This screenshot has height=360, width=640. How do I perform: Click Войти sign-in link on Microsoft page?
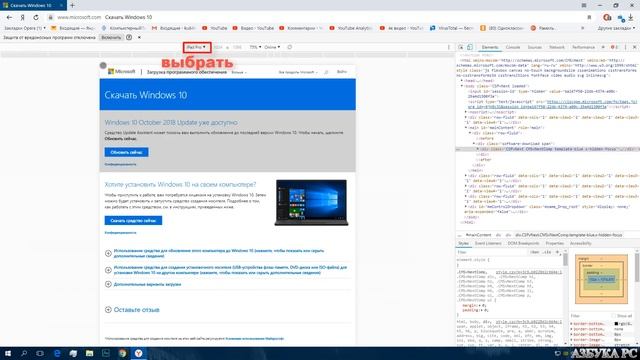[x=342, y=72]
